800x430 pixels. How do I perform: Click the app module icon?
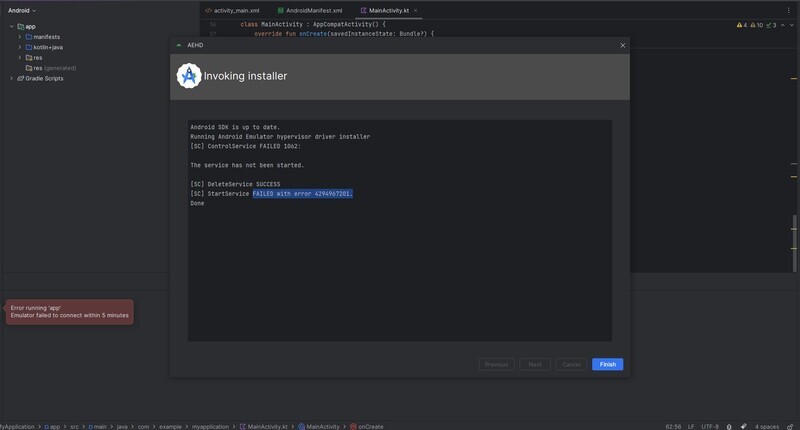point(20,27)
